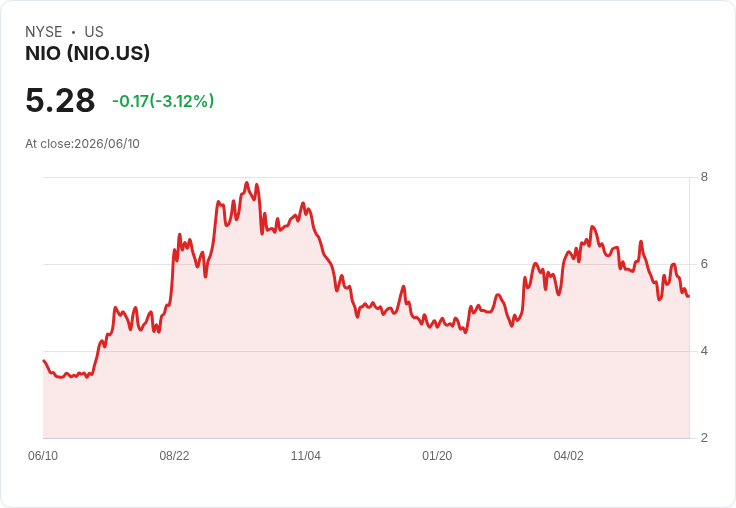Click the 6 price axis label
Viewport: 736px width, 508px height.
pos(704,264)
